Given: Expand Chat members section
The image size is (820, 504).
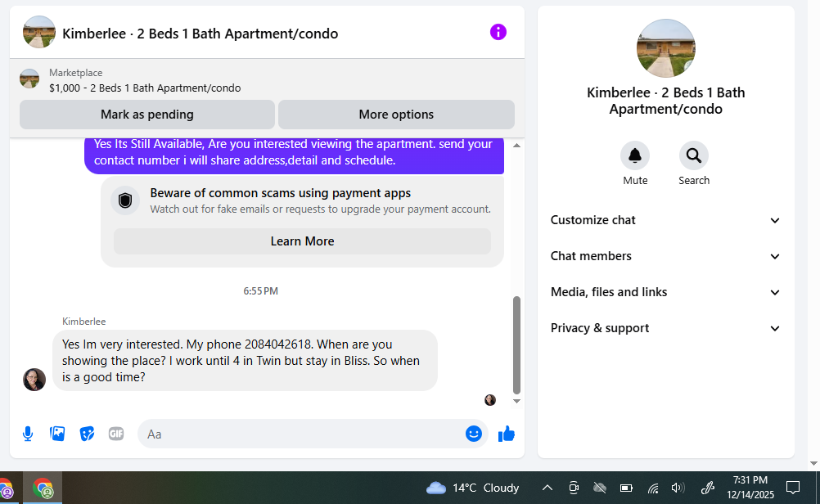Looking at the screenshot, I should tap(665, 256).
